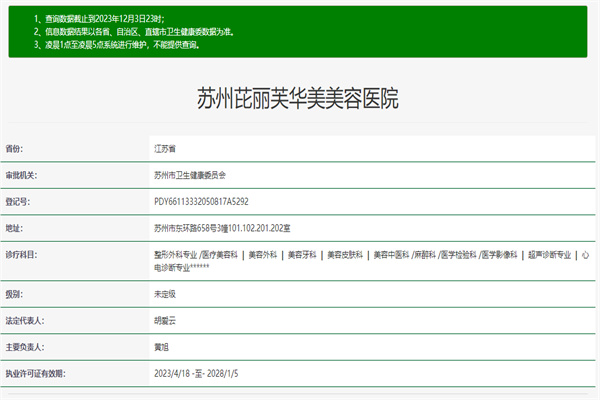Select the 执业许可证有效期 label
The width and height of the screenshot is (600, 400).
[35, 374]
